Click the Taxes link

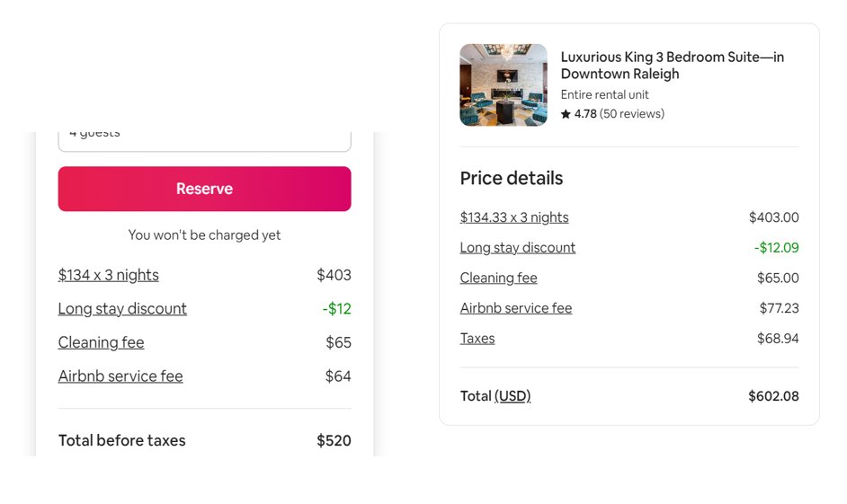(x=477, y=339)
